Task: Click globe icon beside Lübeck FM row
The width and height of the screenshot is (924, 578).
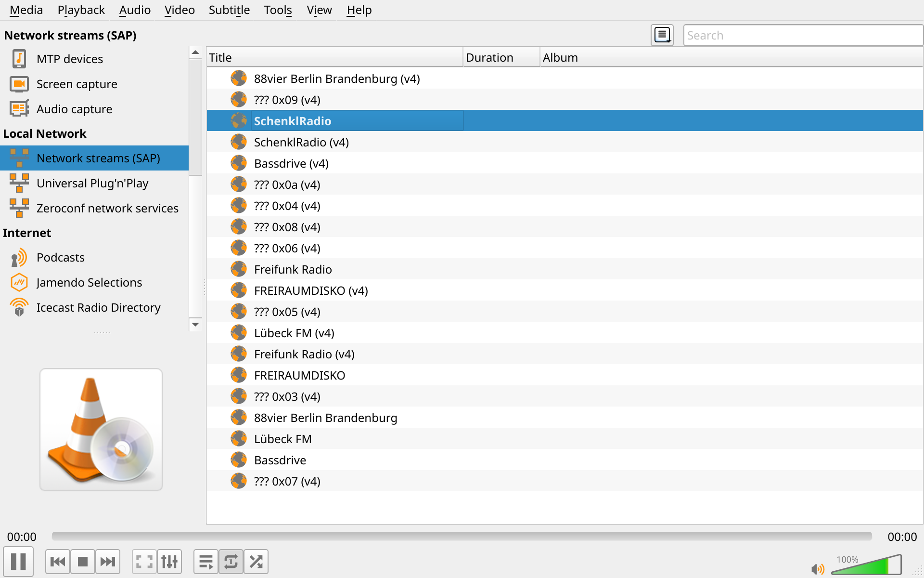Action: click(x=239, y=438)
